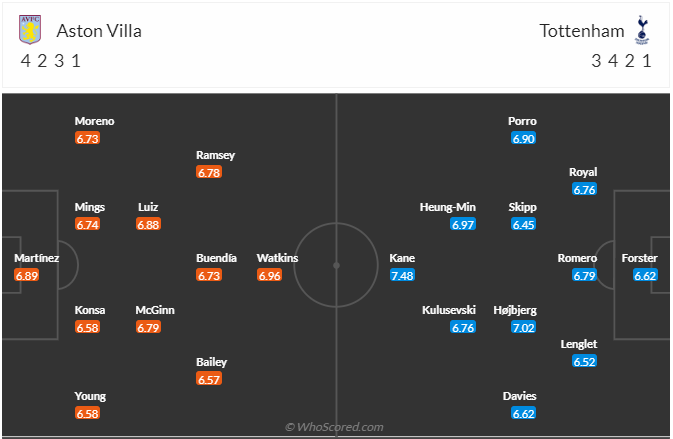Click player Martínez in goal
Viewport: 673px width, 439px height.
tap(36, 258)
